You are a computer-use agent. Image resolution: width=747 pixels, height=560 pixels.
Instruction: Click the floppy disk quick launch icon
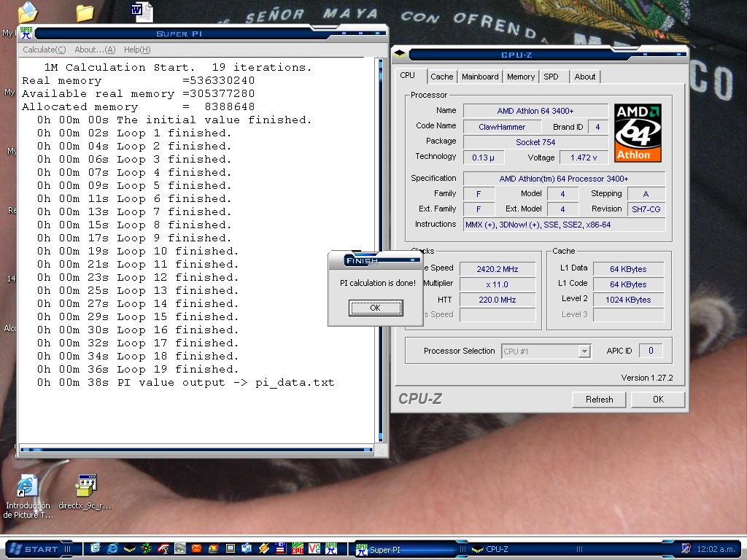click(x=281, y=548)
